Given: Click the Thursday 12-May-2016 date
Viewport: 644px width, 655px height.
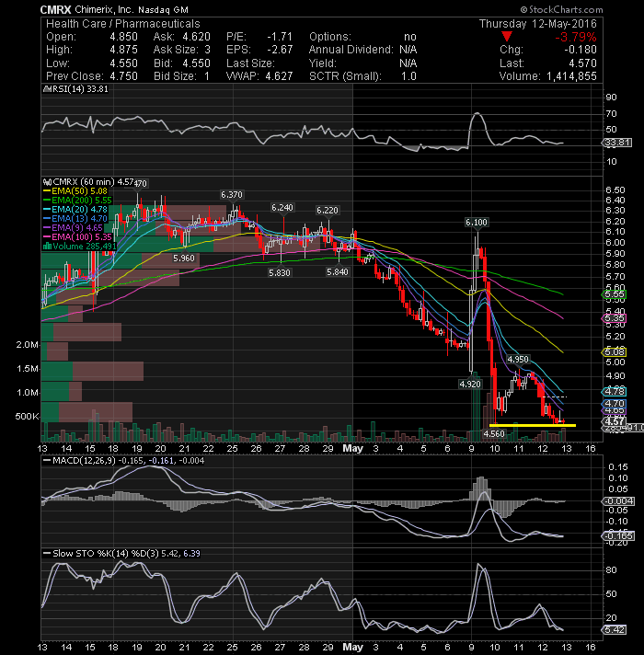Looking at the screenshot, I should pyautogui.click(x=538, y=24).
